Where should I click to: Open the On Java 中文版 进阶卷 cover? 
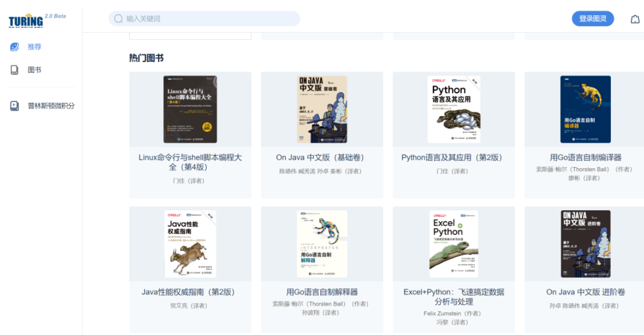585,243
